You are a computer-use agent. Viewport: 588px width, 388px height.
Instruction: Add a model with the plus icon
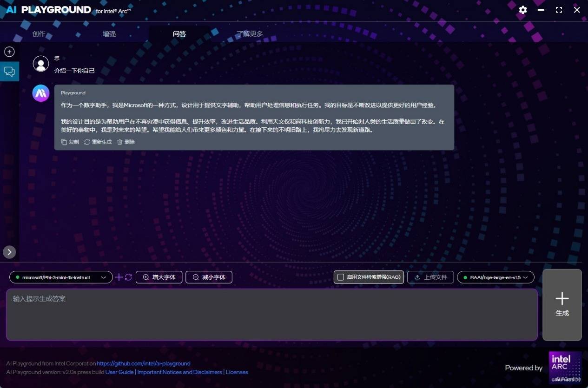pyautogui.click(x=119, y=277)
